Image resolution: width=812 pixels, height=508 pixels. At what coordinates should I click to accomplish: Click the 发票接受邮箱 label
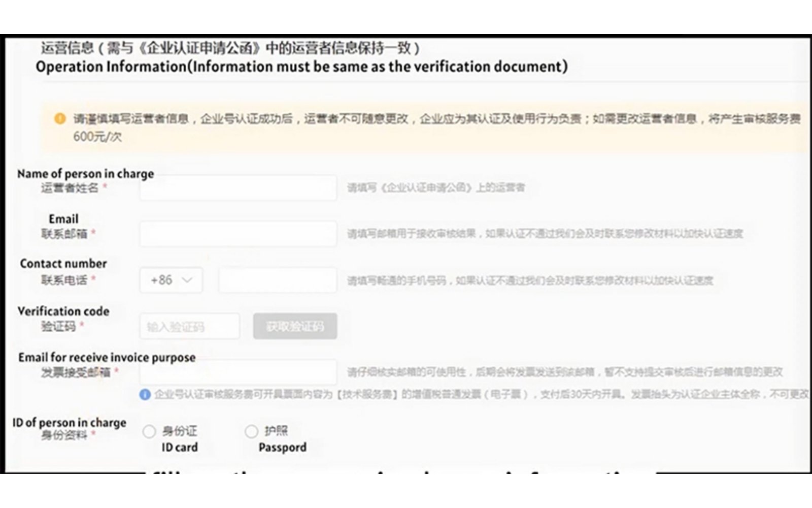[76, 372]
